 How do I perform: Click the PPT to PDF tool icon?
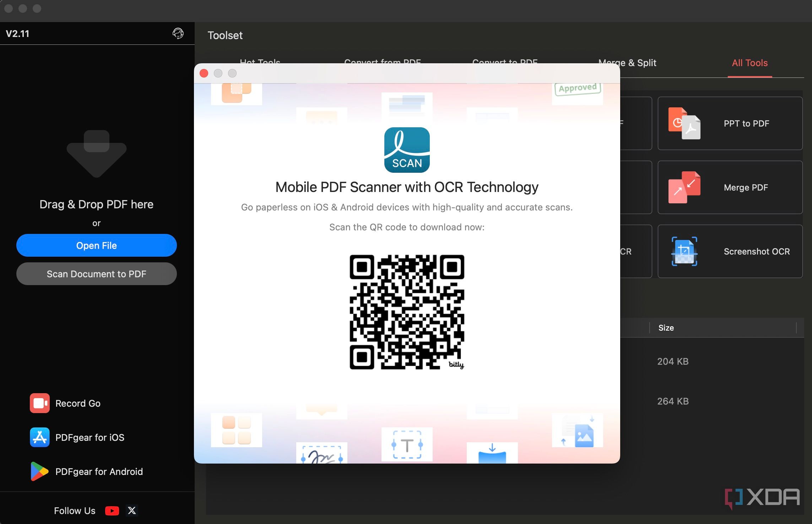(x=684, y=123)
